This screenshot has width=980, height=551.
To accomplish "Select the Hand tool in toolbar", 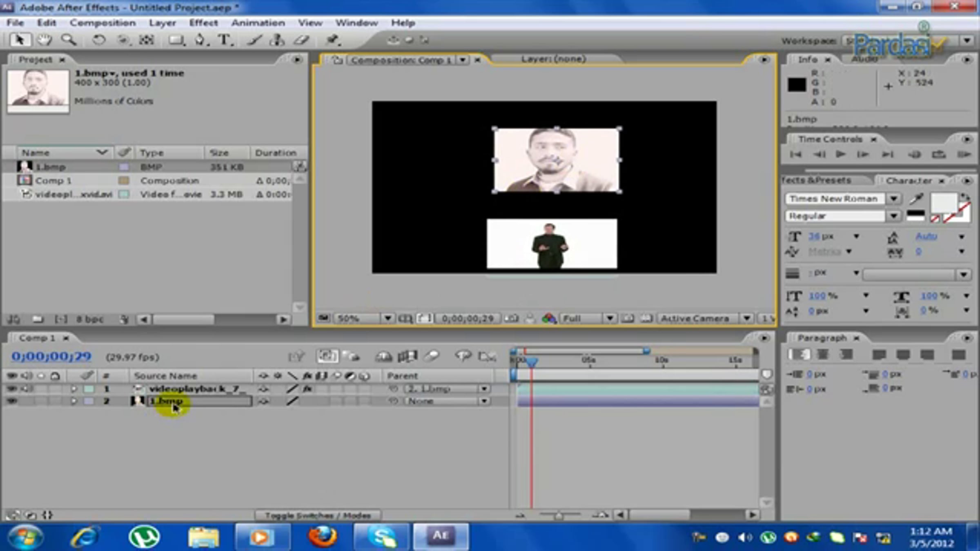I will pyautogui.click(x=44, y=40).
